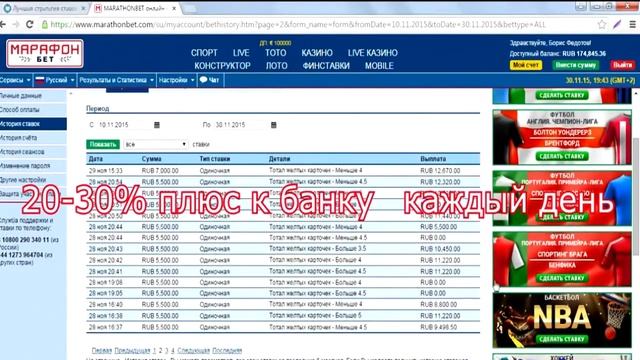Click the Детали column header
The image size is (640, 360).
coord(279,159)
